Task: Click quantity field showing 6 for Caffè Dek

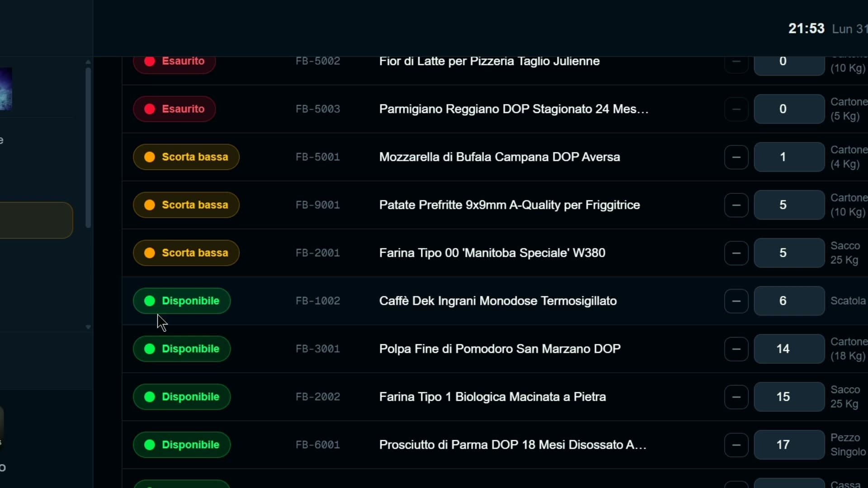Action: (789, 301)
